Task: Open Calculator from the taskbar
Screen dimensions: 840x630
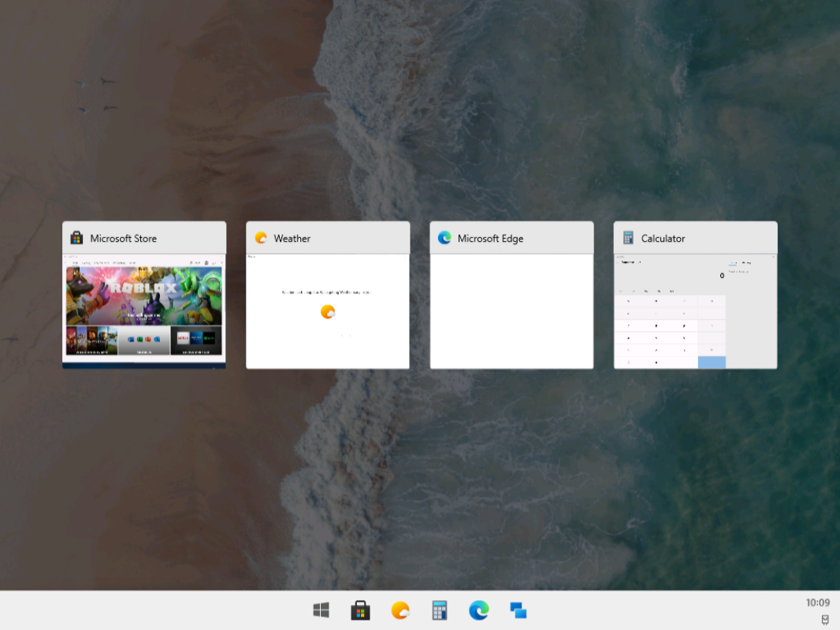Action: point(439,610)
